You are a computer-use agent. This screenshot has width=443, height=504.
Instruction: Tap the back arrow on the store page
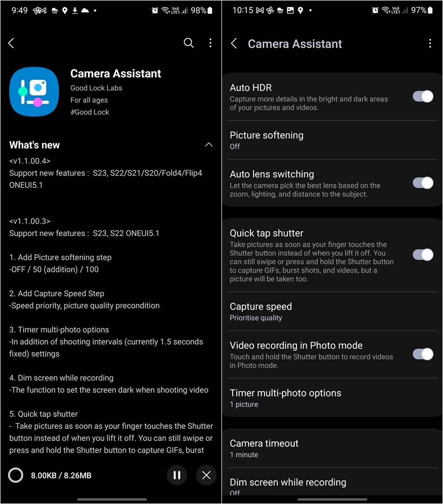11,43
